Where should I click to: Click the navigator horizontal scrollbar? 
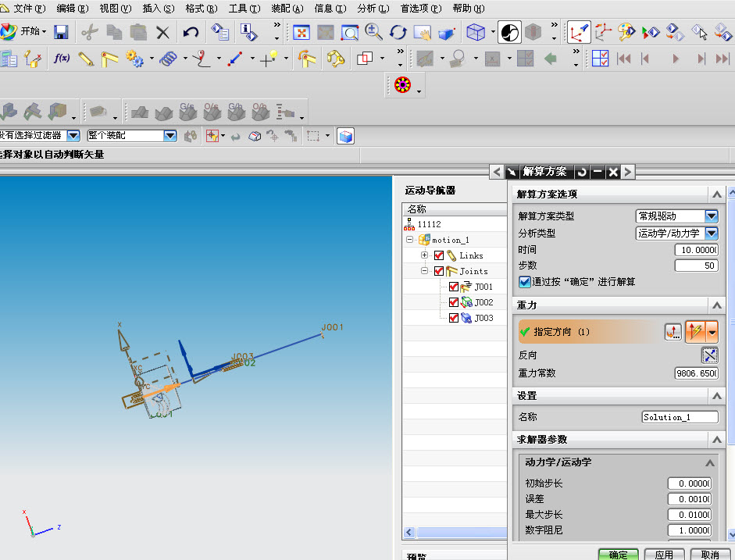tap(462, 533)
